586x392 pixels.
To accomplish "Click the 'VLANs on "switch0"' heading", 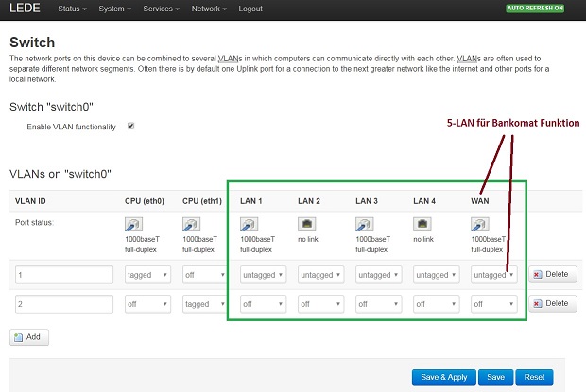I will [60, 174].
